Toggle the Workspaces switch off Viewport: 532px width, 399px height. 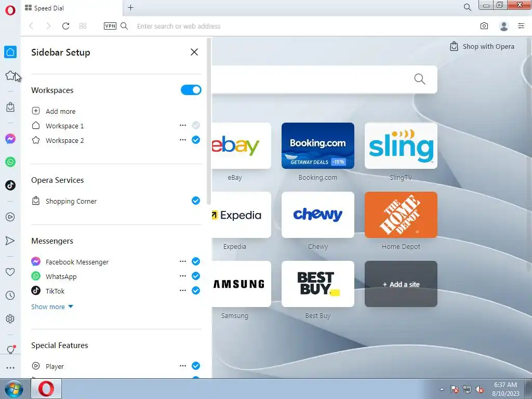click(x=191, y=90)
